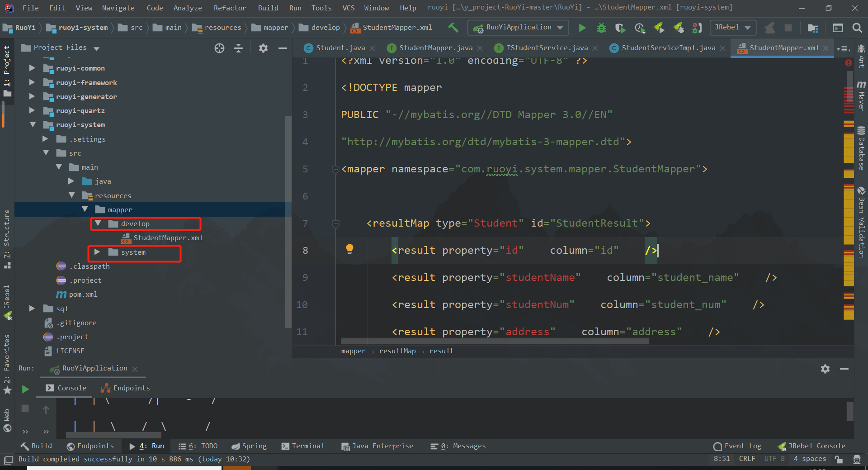Viewport: 868px width, 470px height.
Task: Toggle the Project side tool window
Action: (7, 71)
